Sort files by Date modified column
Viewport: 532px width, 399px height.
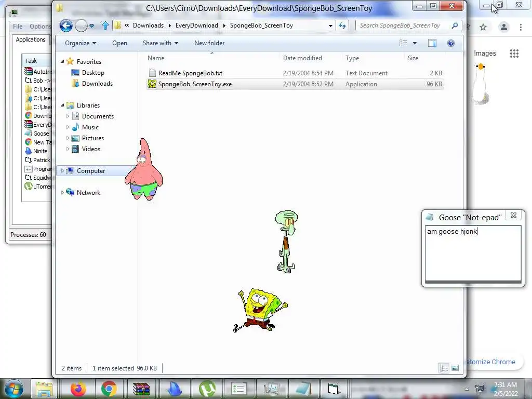(x=302, y=58)
